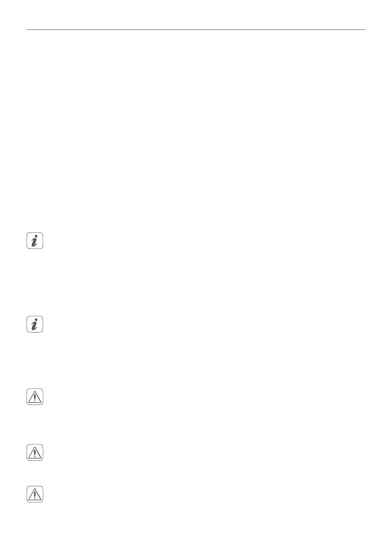This screenshot has width=392, height=557.
Task: Choose the warning icon directly below the info icons
Action: pyautogui.click(x=35, y=397)
